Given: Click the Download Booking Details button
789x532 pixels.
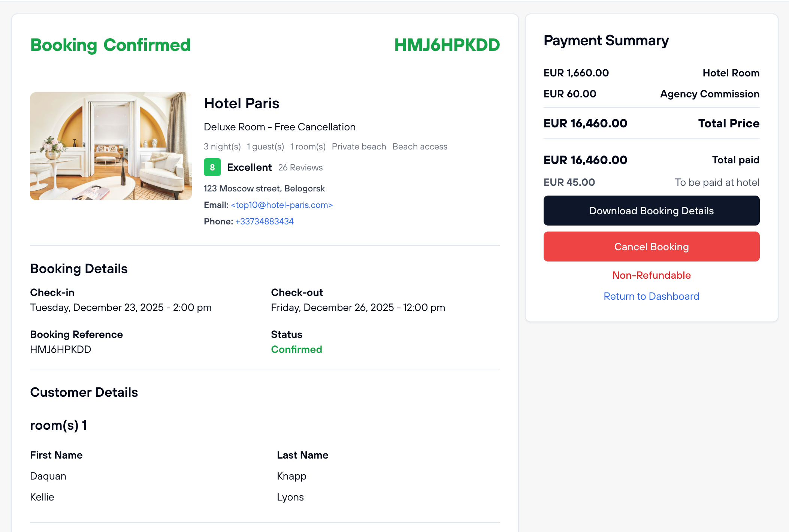Looking at the screenshot, I should (x=651, y=211).
